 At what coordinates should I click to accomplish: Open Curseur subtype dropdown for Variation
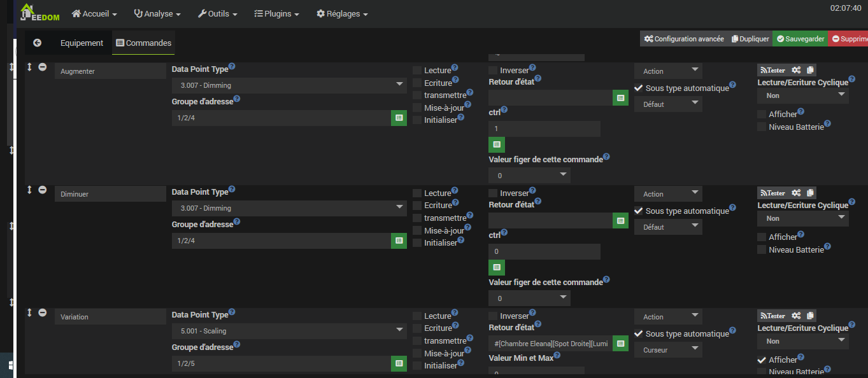pyautogui.click(x=667, y=350)
